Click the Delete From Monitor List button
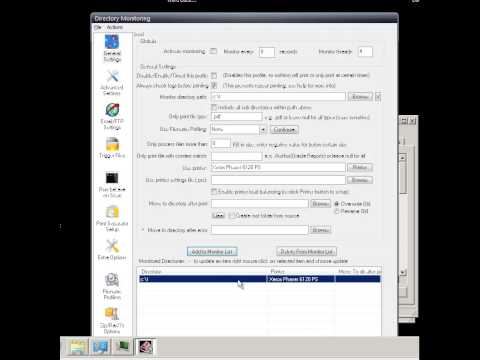480x360 pixels. point(306,251)
